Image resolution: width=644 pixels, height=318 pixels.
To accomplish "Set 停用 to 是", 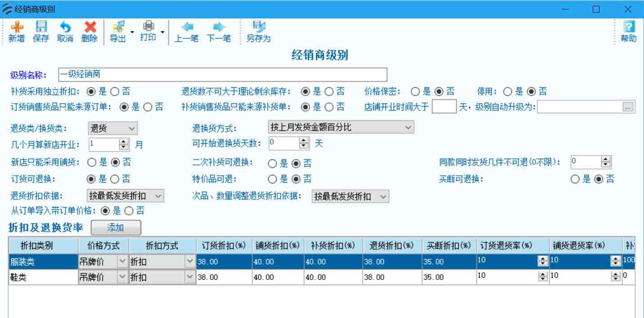I will [508, 92].
